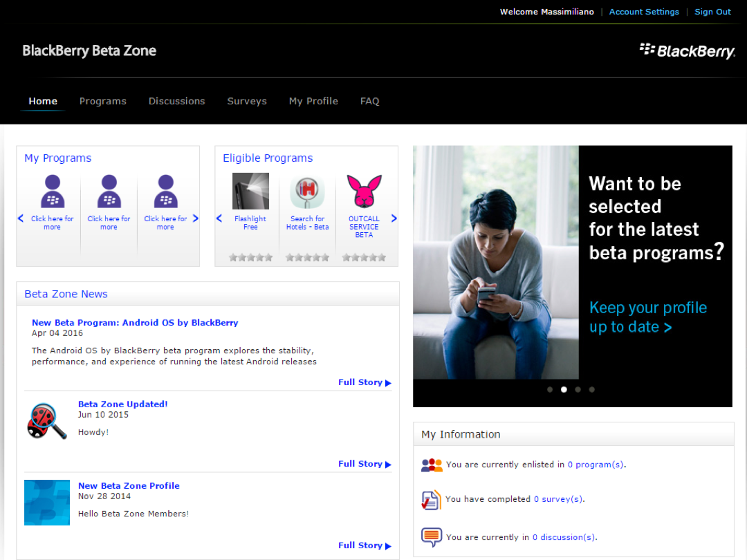Click the BlackBerry Beta Zone title

coord(89,50)
